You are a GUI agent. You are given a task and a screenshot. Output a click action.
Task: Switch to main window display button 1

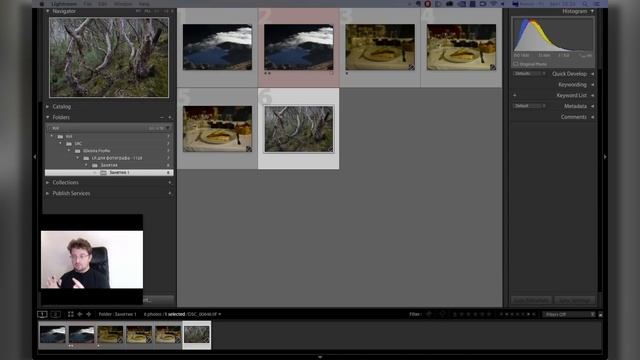click(x=42, y=314)
